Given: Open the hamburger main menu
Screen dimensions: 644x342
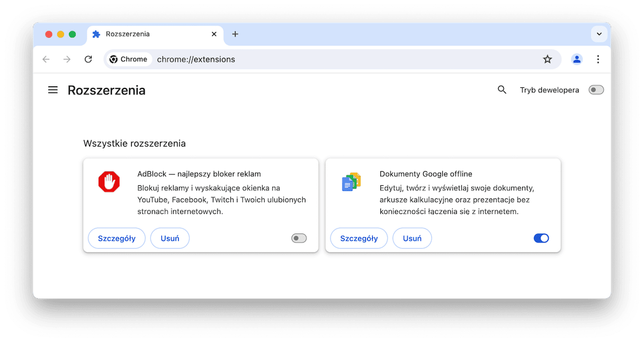Looking at the screenshot, I should 53,90.
